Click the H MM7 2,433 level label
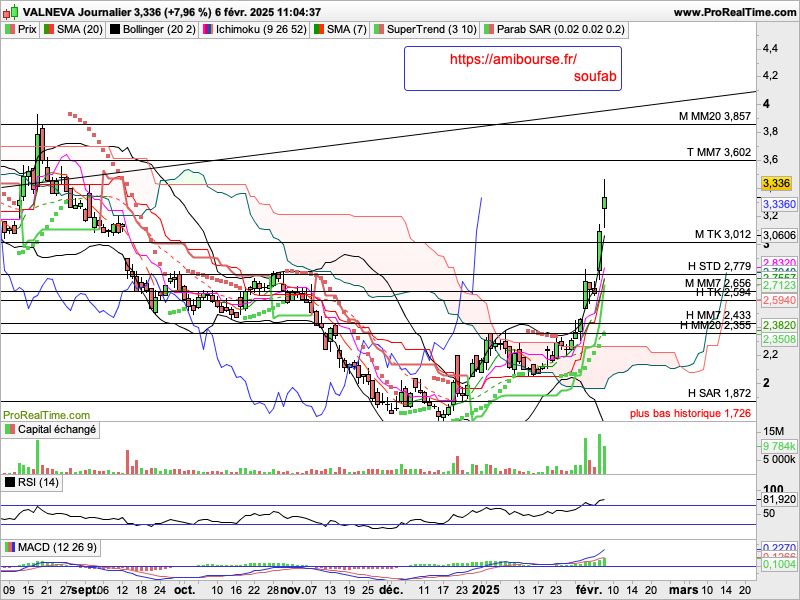The image size is (800, 600). (718, 315)
